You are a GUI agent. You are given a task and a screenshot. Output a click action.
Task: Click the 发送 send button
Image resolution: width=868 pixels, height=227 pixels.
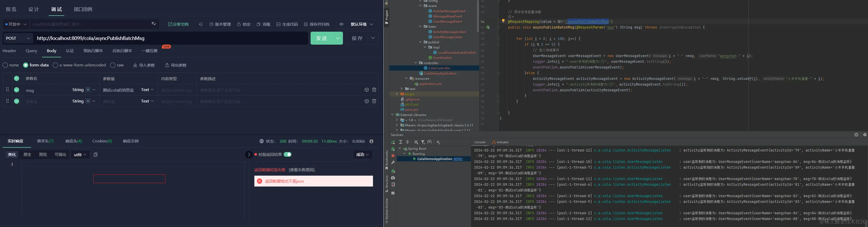(321, 39)
